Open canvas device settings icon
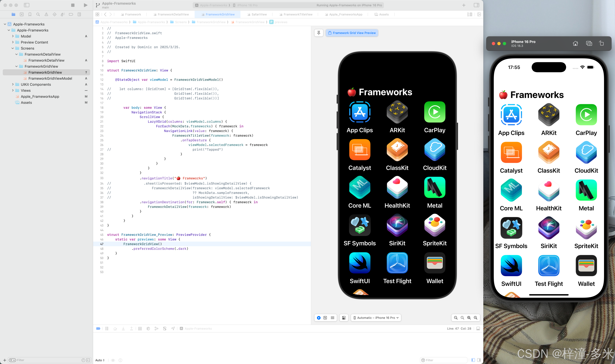Screen dimensions: 615x364 tap(344, 318)
